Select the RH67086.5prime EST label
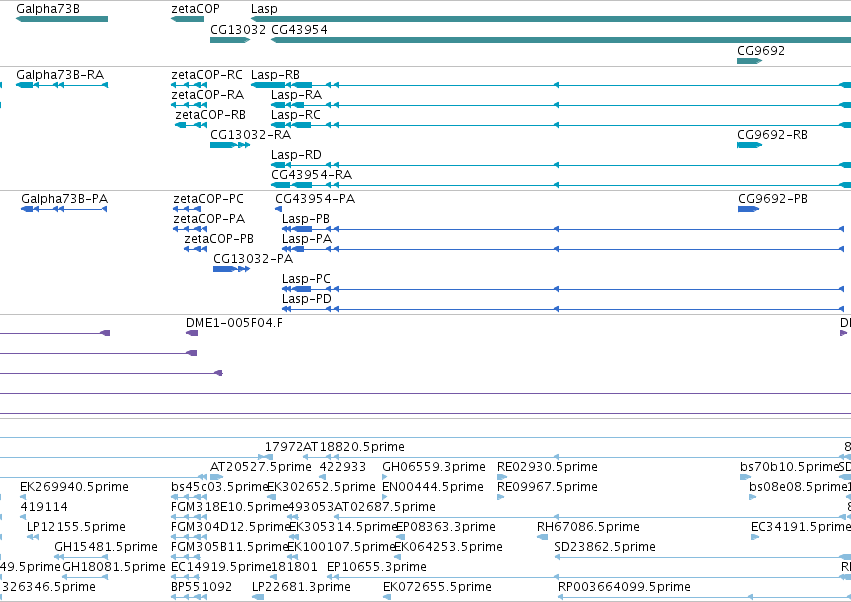The height and width of the screenshot is (602, 851). click(x=588, y=527)
